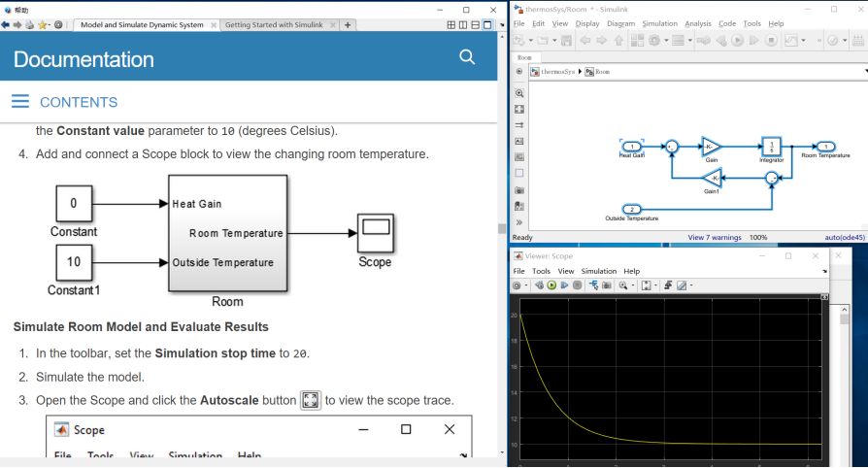Step forward in Scope viewer toolbar
This screenshot has width=868, height=468.
(565, 285)
